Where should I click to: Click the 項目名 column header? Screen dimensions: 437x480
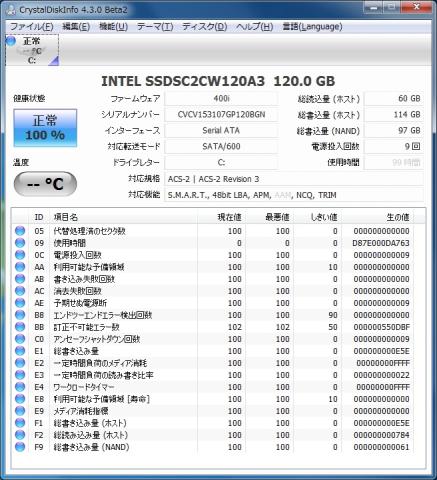point(123,217)
